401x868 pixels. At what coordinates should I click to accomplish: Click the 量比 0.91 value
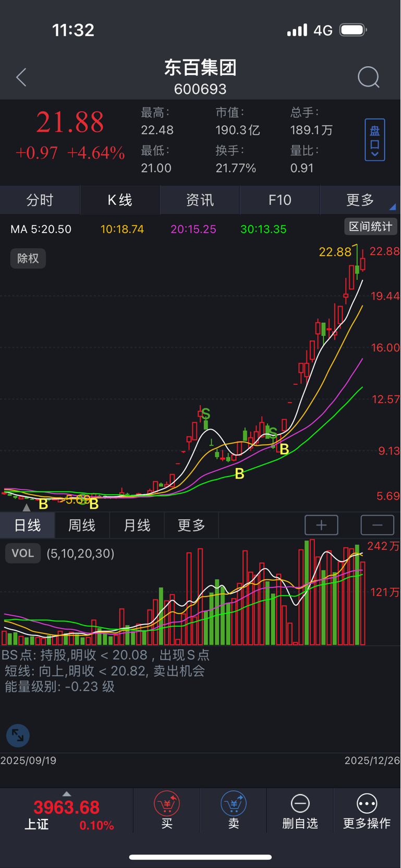tap(302, 168)
